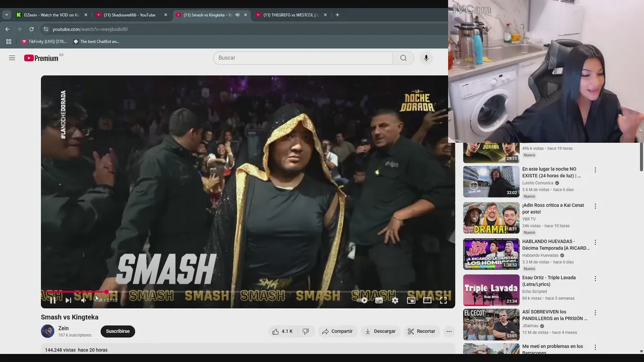Open options for Esau Ortiz Triple Lavada
This screenshot has width=644, height=362.
(x=595, y=279)
